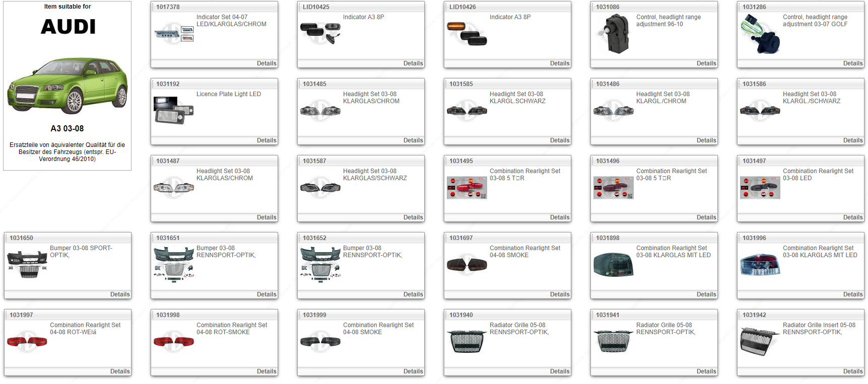Open Details for item 1031485 headlights
This screenshot has height=384, width=868.
(x=413, y=140)
